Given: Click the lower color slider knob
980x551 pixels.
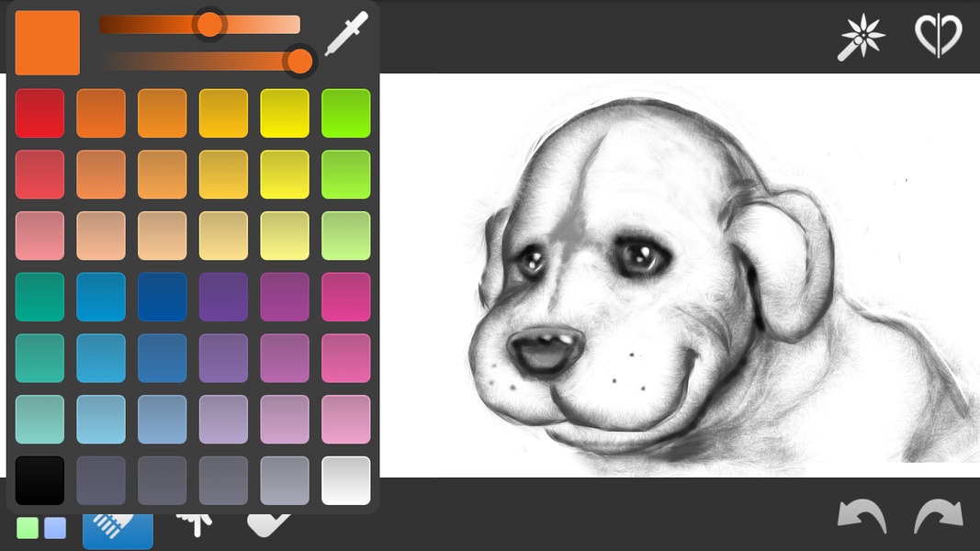Looking at the screenshot, I should (299, 62).
